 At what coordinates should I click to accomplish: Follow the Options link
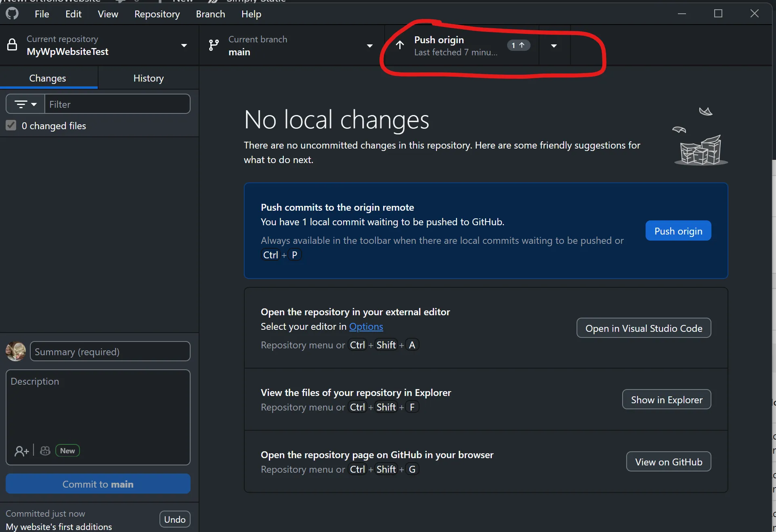(366, 326)
